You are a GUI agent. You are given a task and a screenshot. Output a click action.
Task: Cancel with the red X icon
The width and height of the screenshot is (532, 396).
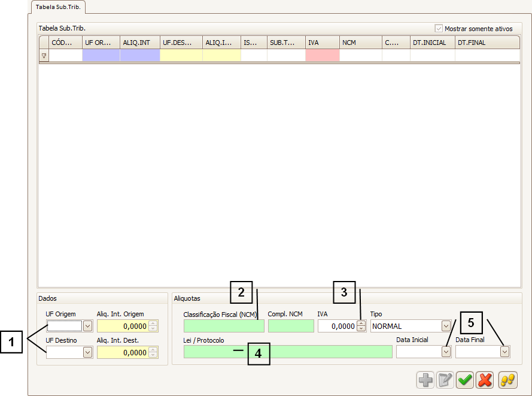coord(485,380)
